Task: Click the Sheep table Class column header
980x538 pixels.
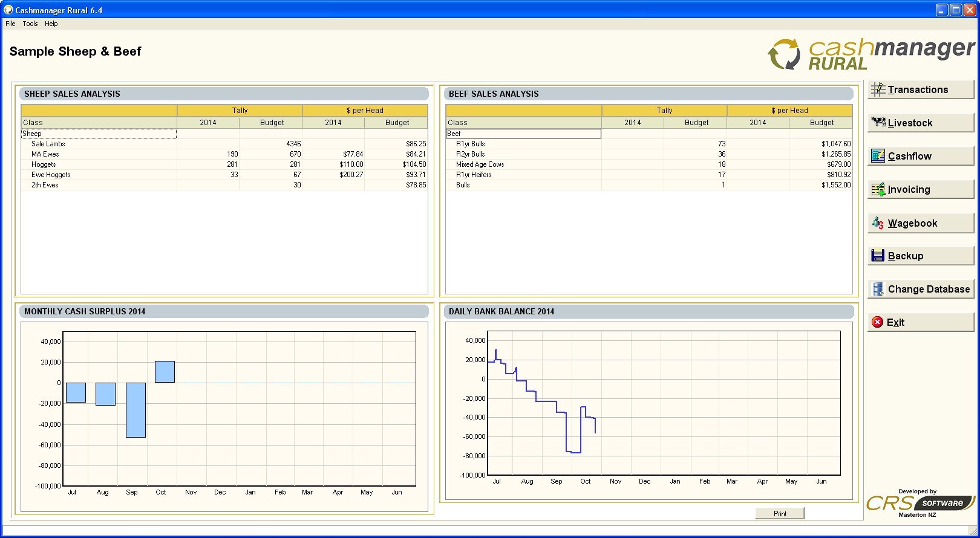Action: [99, 123]
